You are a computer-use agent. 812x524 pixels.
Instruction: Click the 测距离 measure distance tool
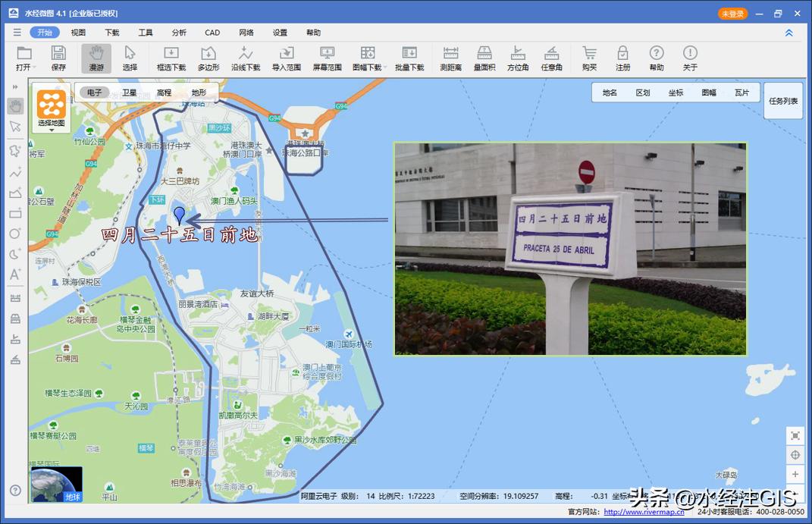click(451, 58)
